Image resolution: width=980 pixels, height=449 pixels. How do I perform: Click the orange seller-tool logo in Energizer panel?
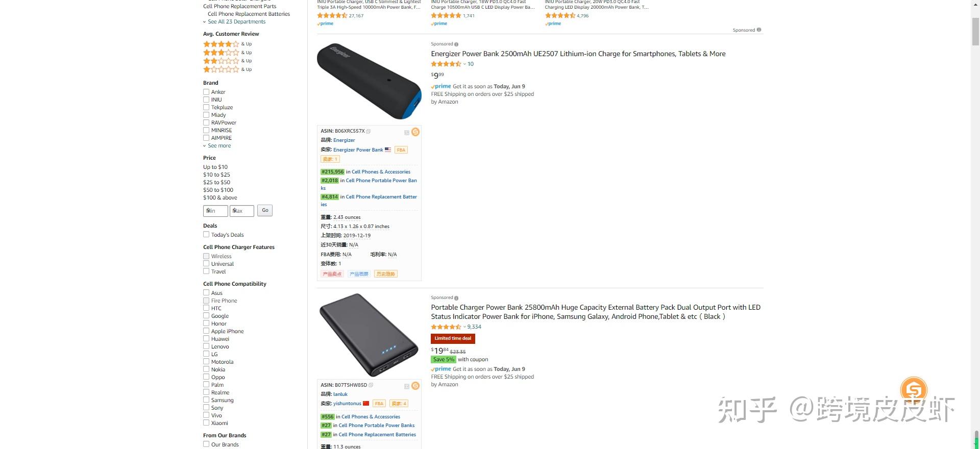415,132
